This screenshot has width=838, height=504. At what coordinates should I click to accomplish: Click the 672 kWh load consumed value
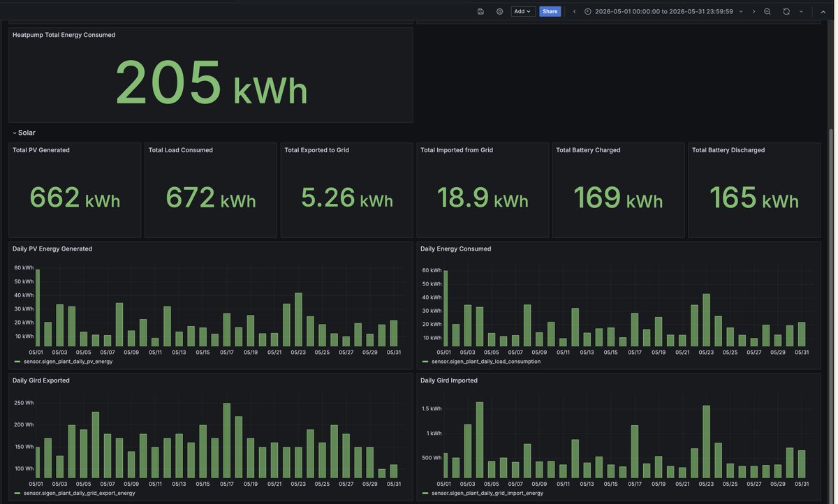pyautogui.click(x=211, y=198)
